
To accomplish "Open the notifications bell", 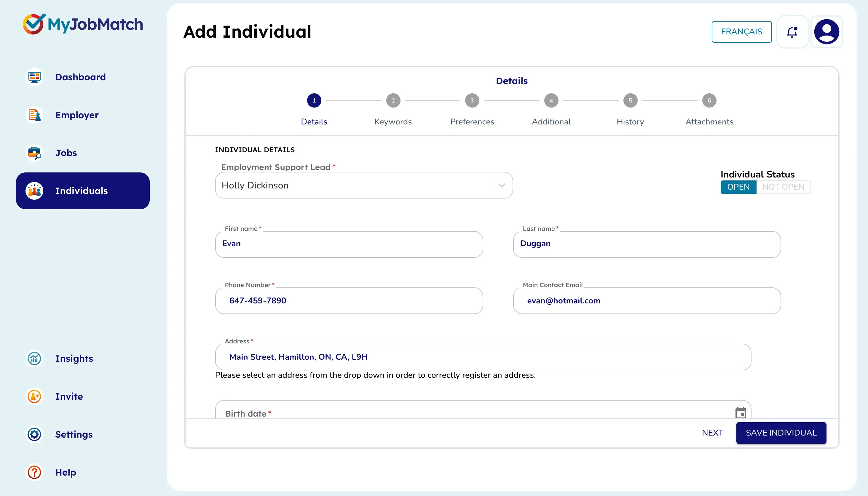I will pyautogui.click(x=792, y=32).
